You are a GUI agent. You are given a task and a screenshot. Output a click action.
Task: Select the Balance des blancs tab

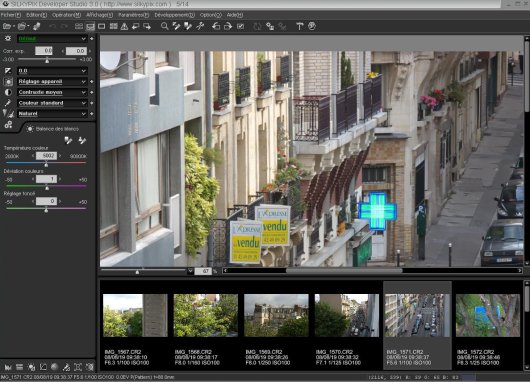(x=53, y=129)
